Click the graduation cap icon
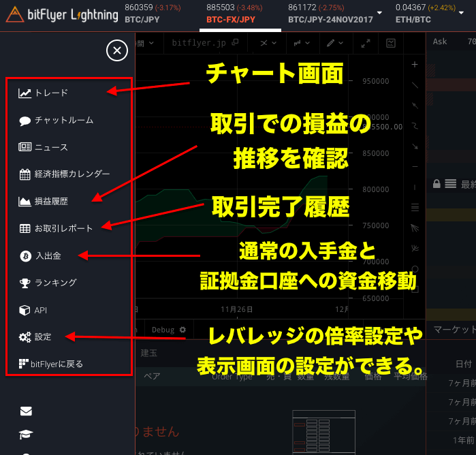This screenshot has height=455, width=476. [26, 435]
